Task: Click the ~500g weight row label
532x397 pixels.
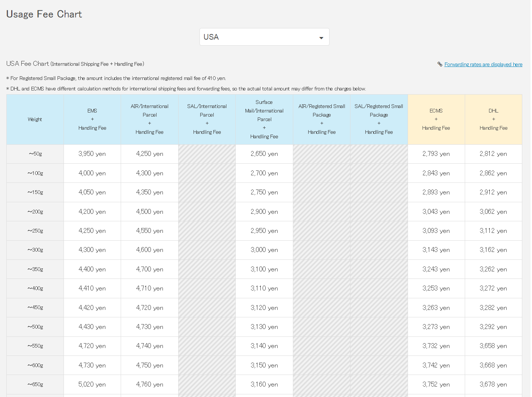Action: pyautogui.click(x=35, y=327)
